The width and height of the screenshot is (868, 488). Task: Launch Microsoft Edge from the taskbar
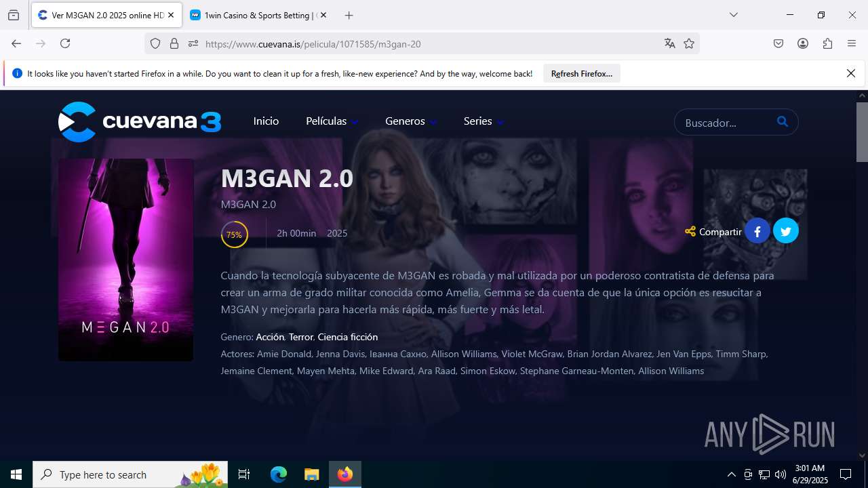coord(279,474)
